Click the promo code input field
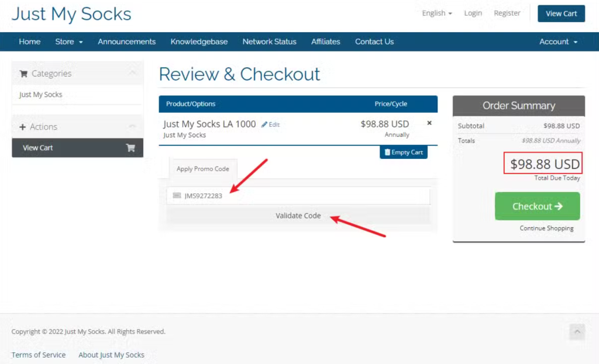 click(298, 196)
